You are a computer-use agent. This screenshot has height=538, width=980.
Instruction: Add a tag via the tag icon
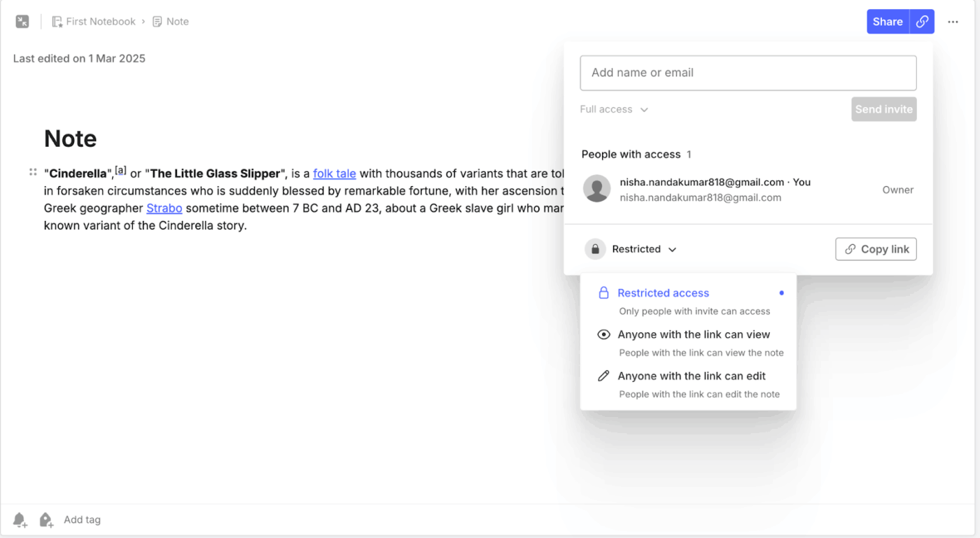45,520
